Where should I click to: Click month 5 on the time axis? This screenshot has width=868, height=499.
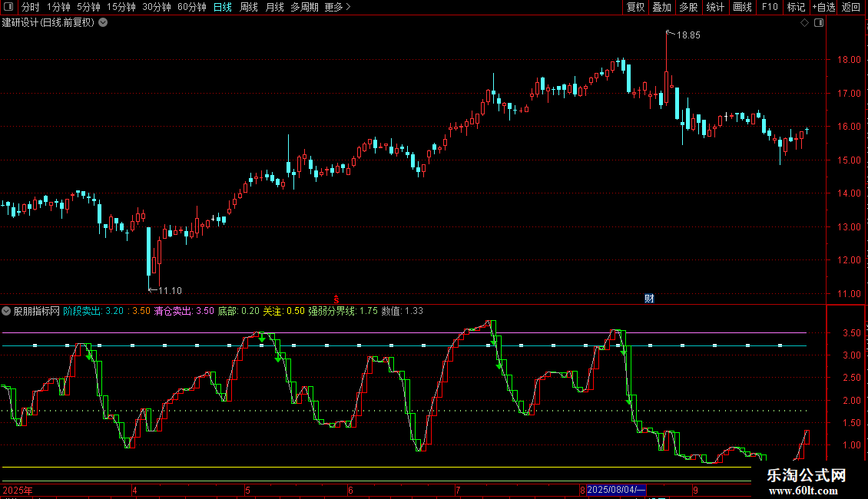click(x=247, y=490)
